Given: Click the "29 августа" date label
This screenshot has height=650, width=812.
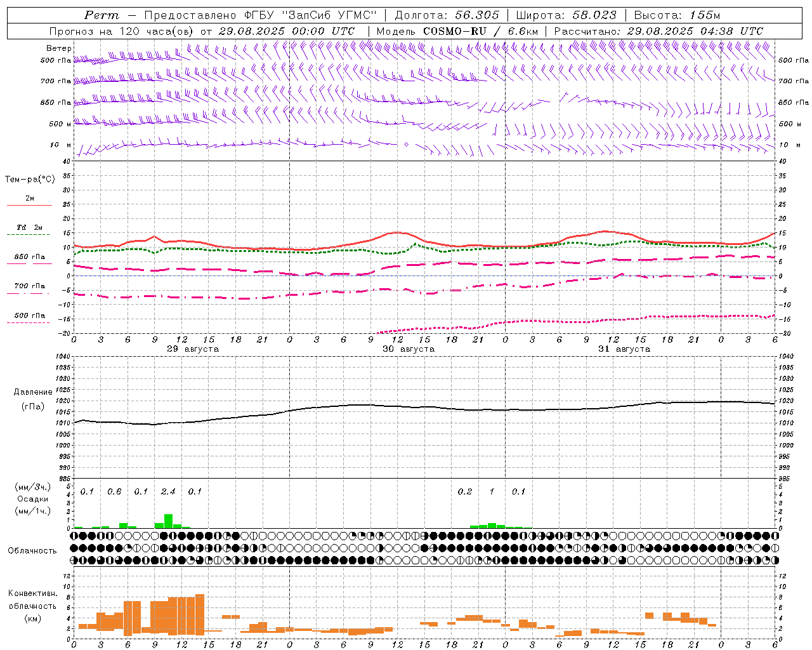Looking at the screenshot, I should coord(192,349).
